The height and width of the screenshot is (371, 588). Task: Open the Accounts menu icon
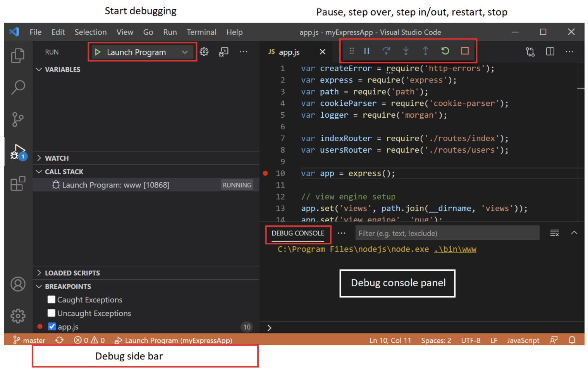[18, 284]
